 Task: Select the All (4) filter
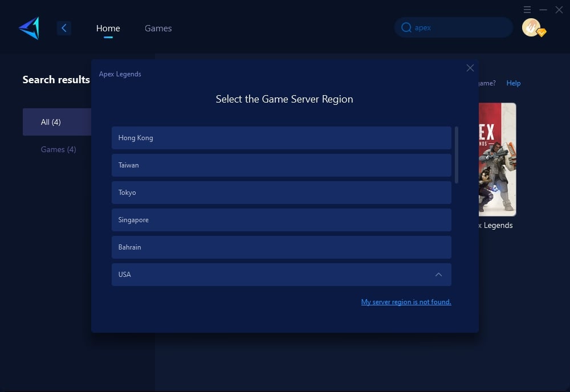click(x=57, y=122)
